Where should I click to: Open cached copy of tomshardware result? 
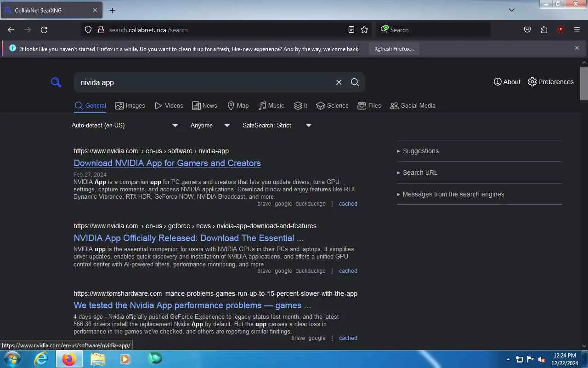point(348,338)
